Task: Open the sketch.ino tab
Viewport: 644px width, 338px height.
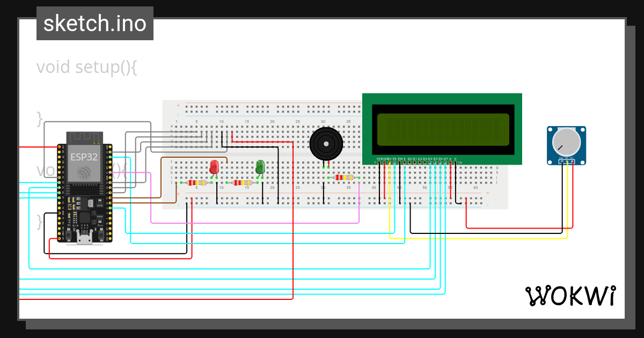Action: [94, 23]
